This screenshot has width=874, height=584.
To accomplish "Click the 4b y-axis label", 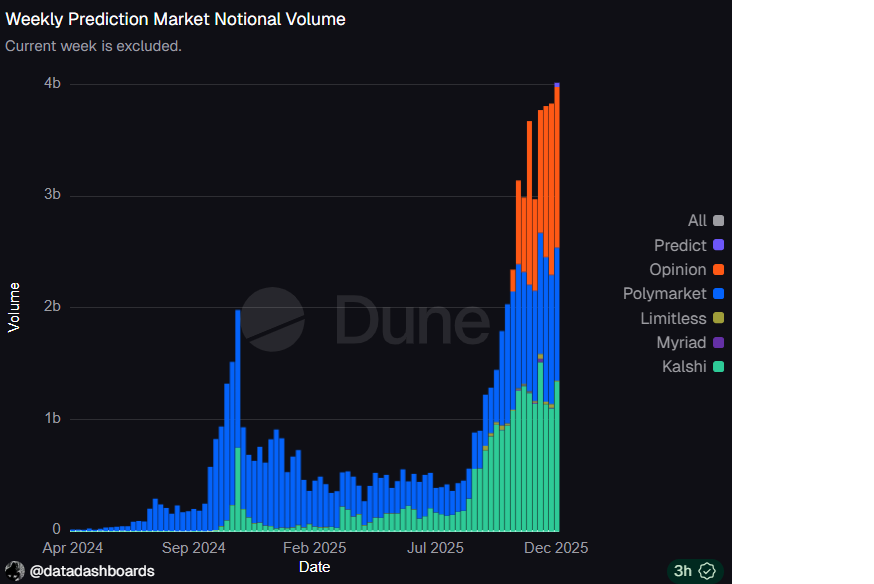I will tap(52, 83).
